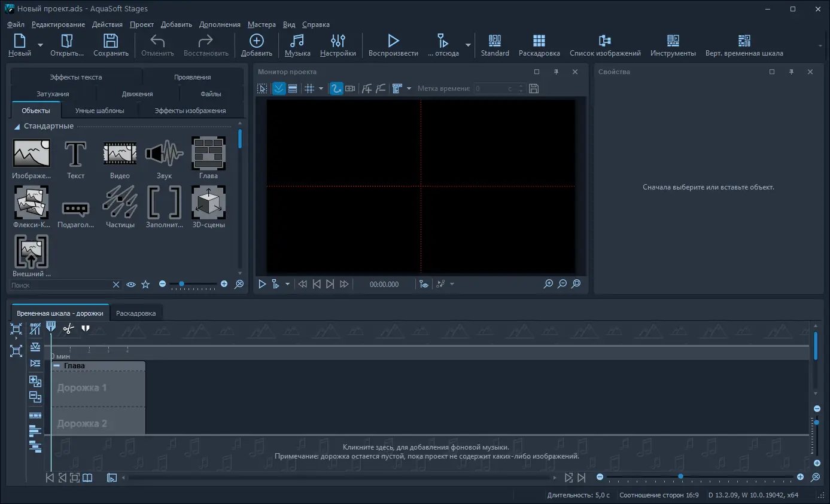This screenshot has height=504, width=830.
Task: Select the Глава (Chapter) object icon
Action: (208, 154)
